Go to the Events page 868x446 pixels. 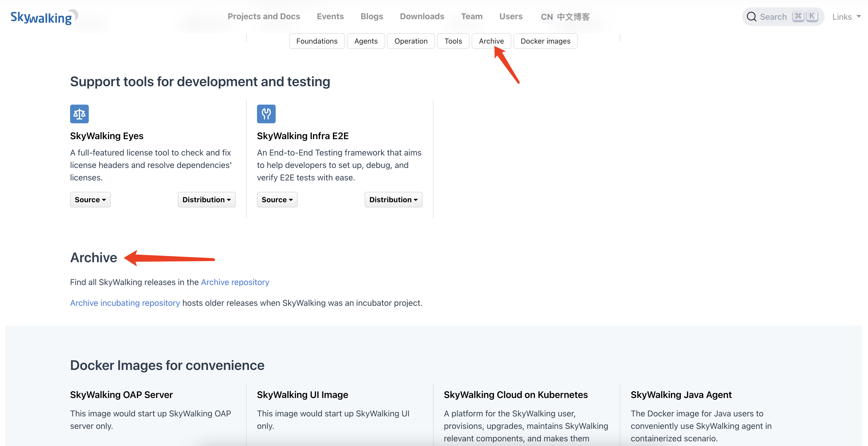tap(330, 17)
